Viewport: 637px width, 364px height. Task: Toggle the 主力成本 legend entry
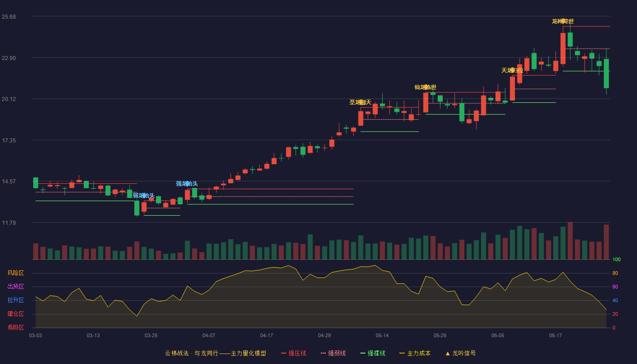click(415, 353)
